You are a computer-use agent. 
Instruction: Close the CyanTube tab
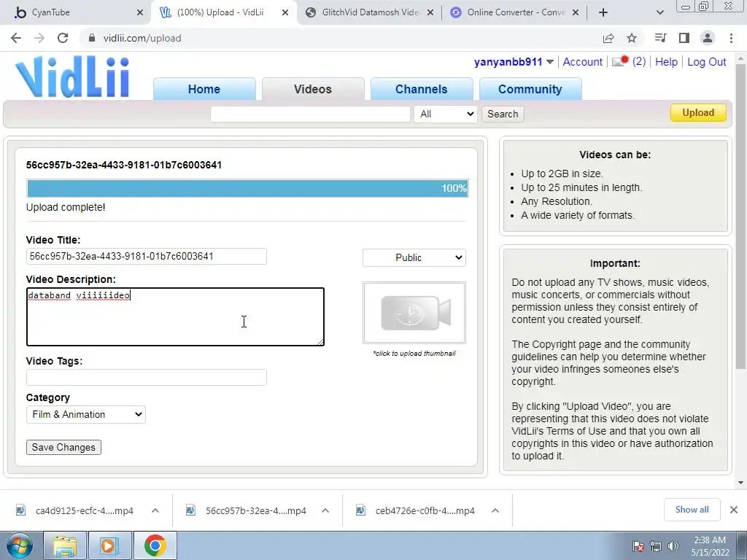click(x=140, y=13)
